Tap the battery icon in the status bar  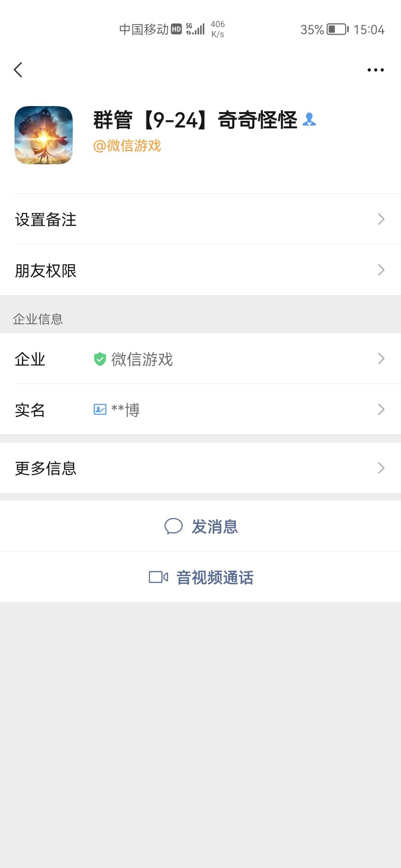click(x=338, y=29)
